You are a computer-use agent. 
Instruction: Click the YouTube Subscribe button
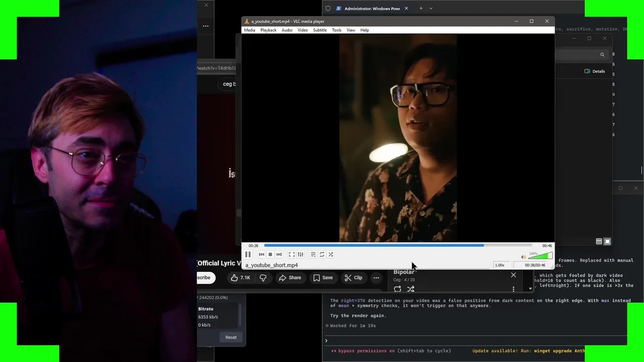[204, 278]
